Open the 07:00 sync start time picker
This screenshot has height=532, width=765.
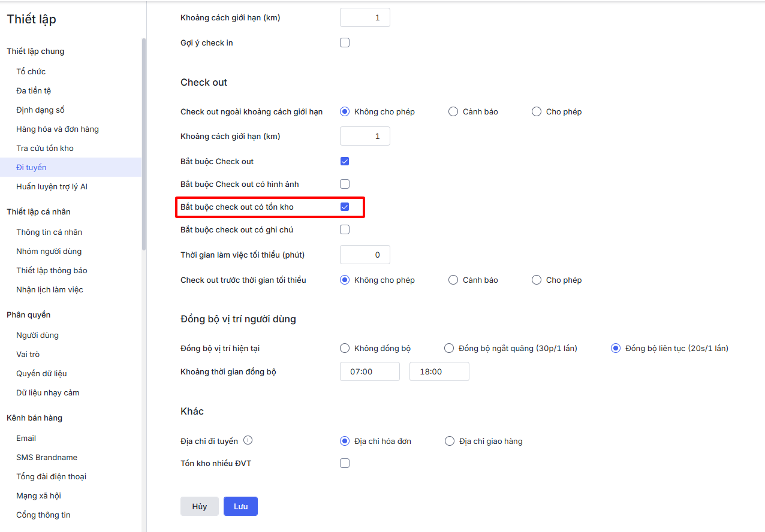click(369, 371)
